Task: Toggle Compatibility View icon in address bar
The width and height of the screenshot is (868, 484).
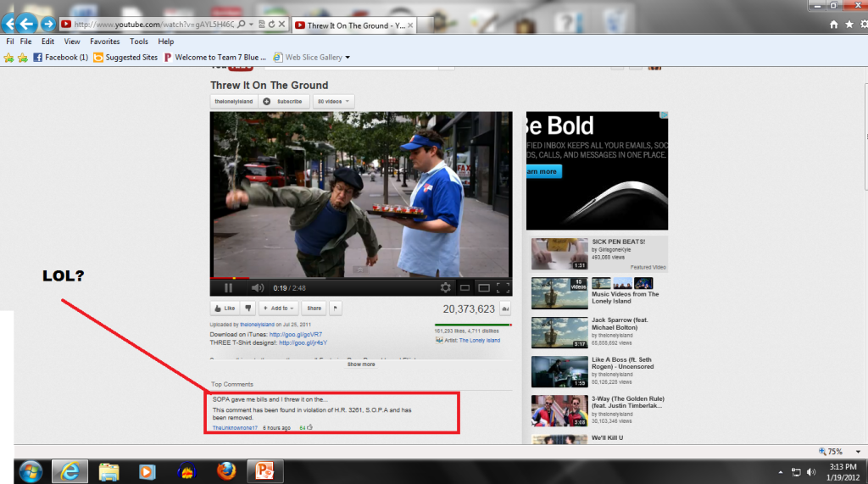Action: coord(262,25)
